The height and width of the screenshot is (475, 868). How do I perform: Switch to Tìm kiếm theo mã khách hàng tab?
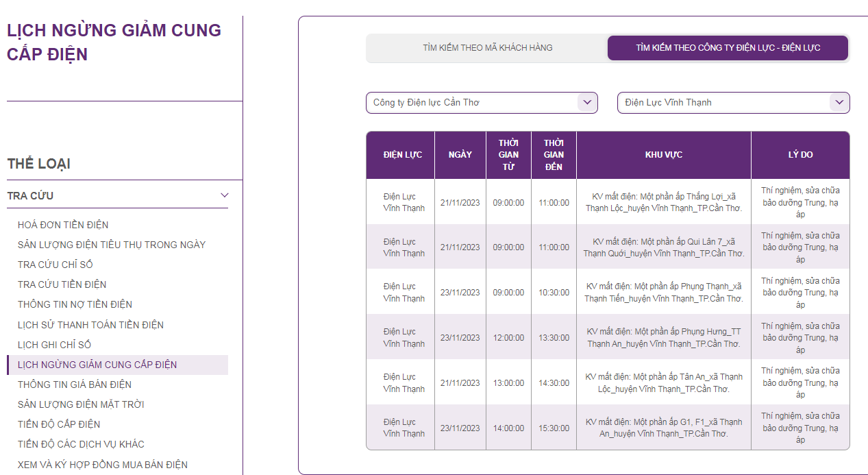coord(488,48)
